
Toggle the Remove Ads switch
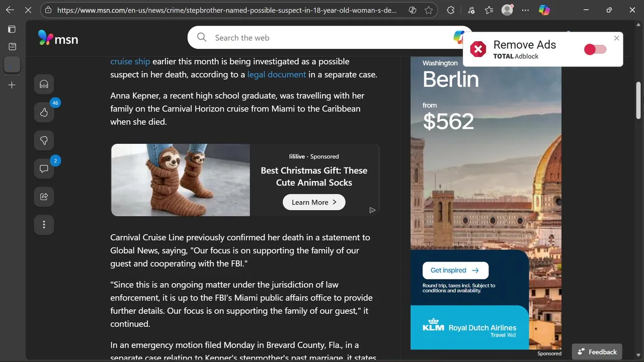pos(595,49)
